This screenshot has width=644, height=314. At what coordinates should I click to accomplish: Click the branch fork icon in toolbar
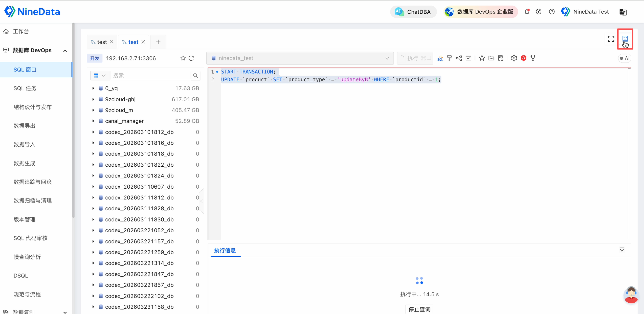click(x=533, y=58)
